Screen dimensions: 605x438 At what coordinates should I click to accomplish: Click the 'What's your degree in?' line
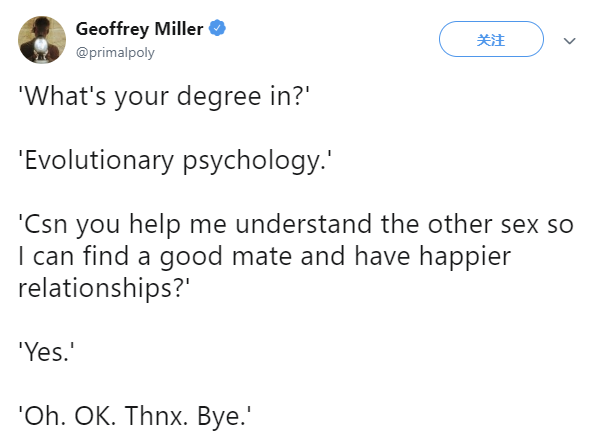click(x=164, y=96)
